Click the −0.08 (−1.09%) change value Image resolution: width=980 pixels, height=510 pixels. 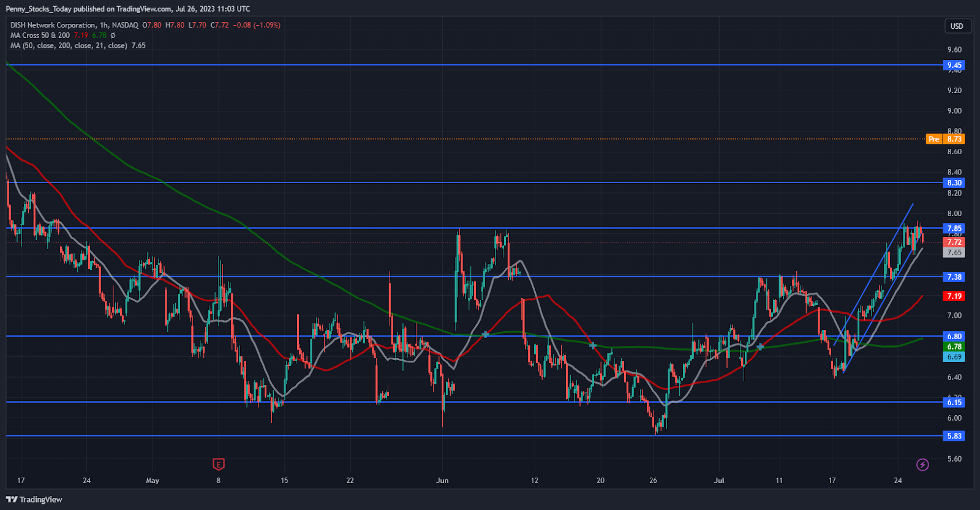(257, 25)
